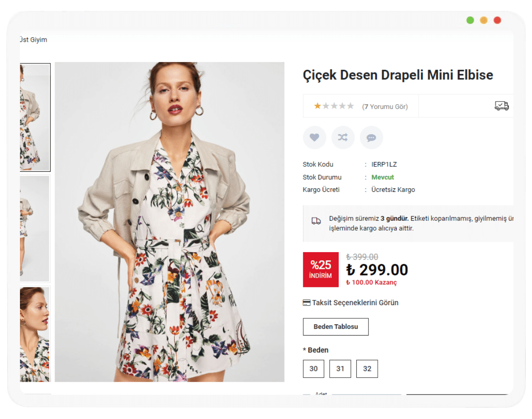Click the credit card installment icon
Viewport: 532px width, 419px height.
coord(306,302)
